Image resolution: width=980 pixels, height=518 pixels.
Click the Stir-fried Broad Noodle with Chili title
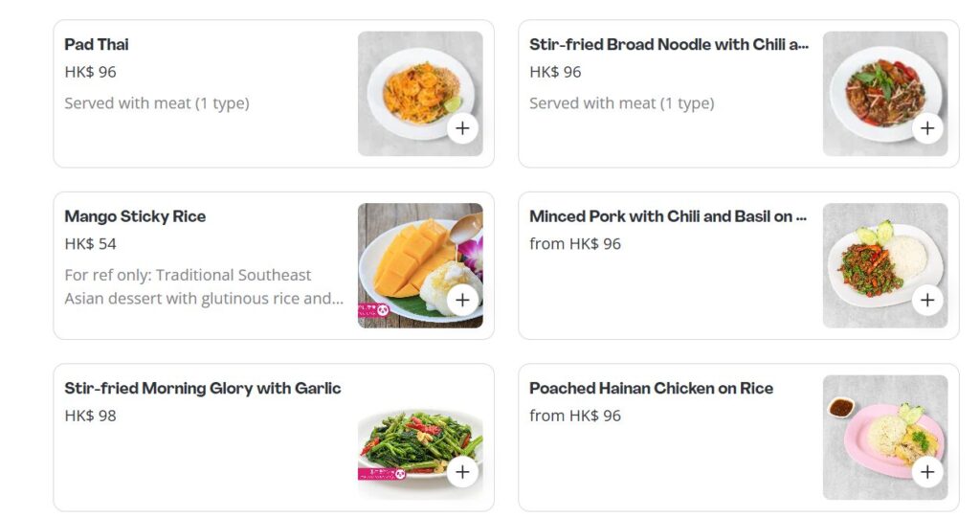point(669,44)
